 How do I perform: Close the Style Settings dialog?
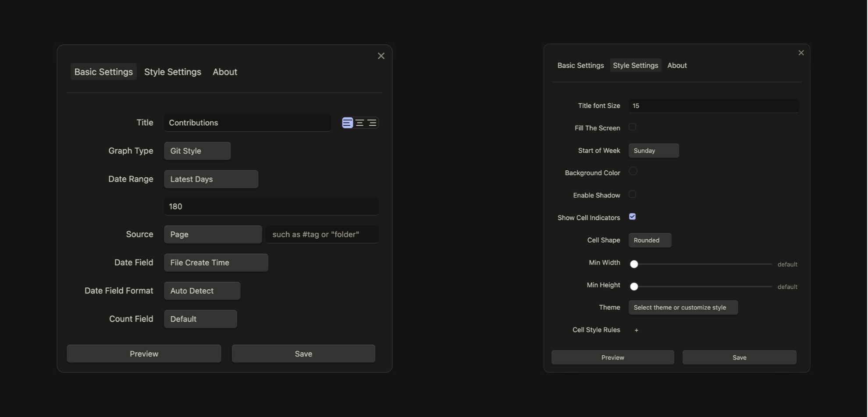point(801,53)
